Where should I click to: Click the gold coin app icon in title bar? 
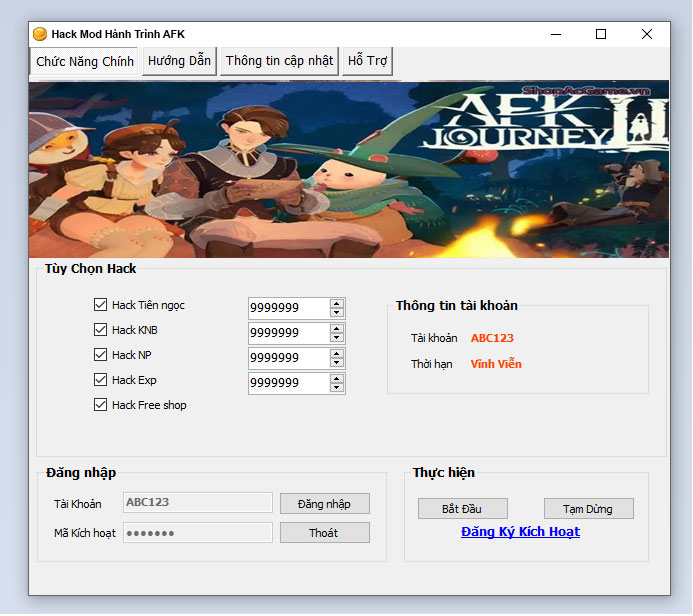(40, 34)
